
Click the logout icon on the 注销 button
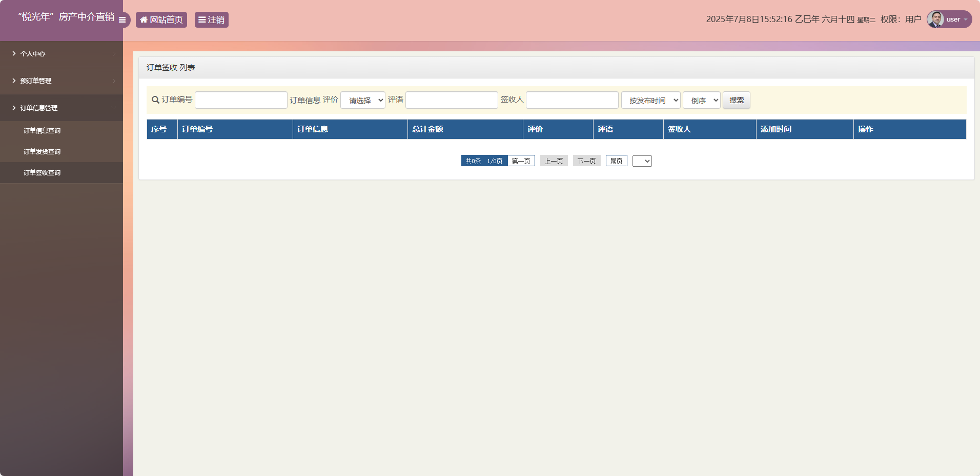point(203,19)
